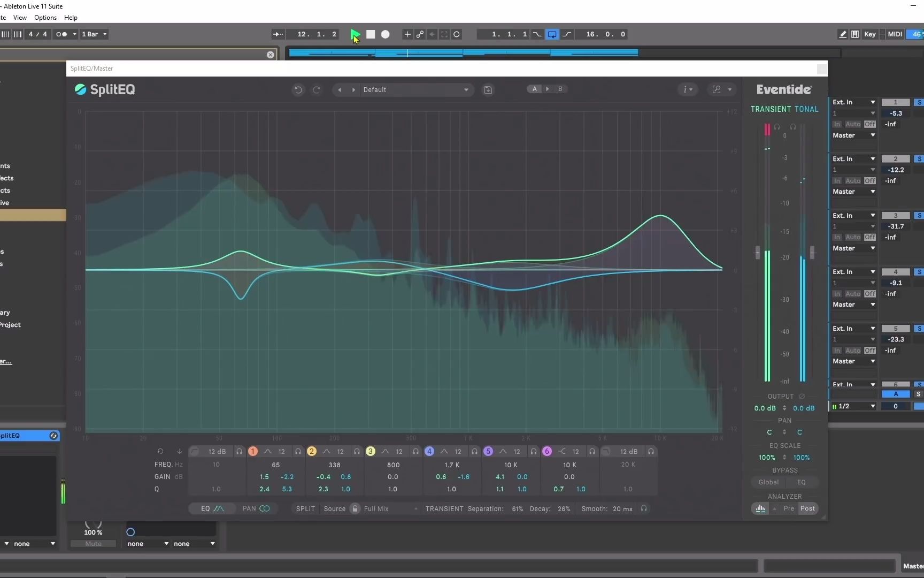Switch to the PAN view tab

click(256, 509)
